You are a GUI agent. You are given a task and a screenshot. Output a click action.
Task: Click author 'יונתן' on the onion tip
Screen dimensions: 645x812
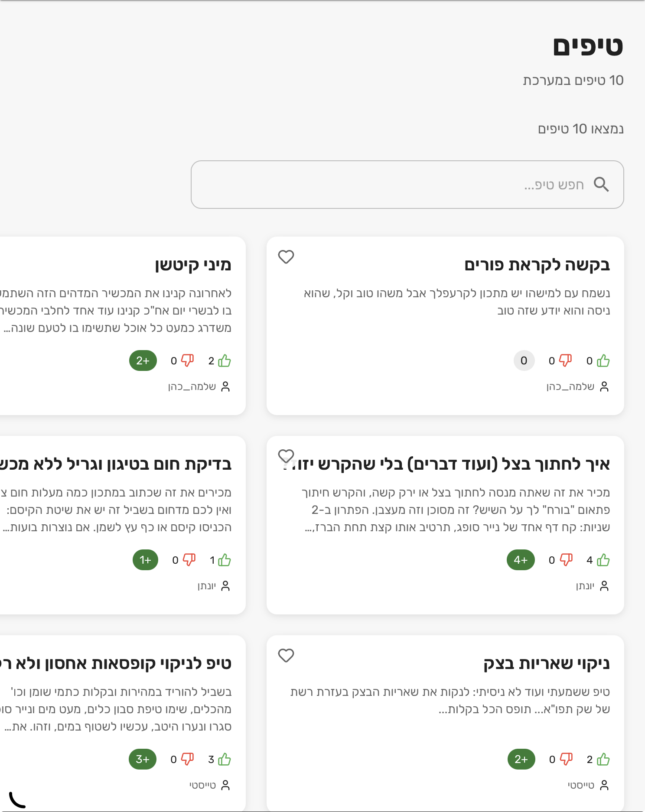click(x=585, y=586)
